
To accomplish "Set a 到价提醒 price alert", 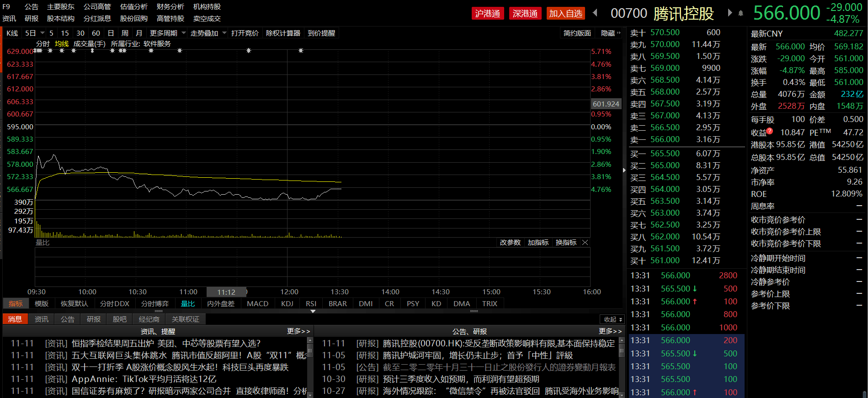I will tap(321, 33).
